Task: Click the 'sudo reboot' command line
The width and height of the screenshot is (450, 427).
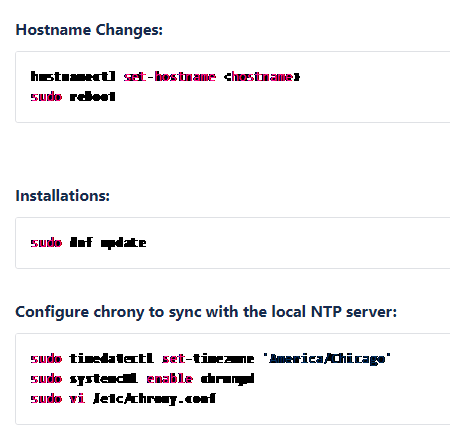Action: 73,97
